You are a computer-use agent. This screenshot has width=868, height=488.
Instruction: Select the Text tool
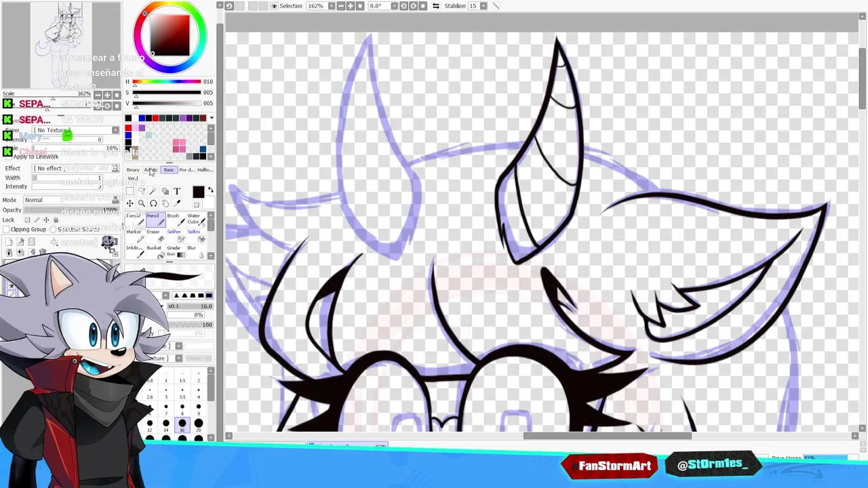point(177,191)
